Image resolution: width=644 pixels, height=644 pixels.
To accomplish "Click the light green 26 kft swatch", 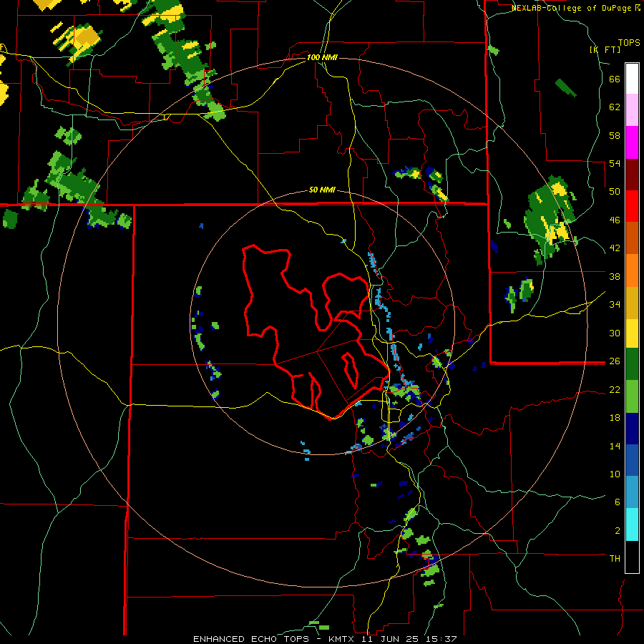I will click(x=632, y=396).
